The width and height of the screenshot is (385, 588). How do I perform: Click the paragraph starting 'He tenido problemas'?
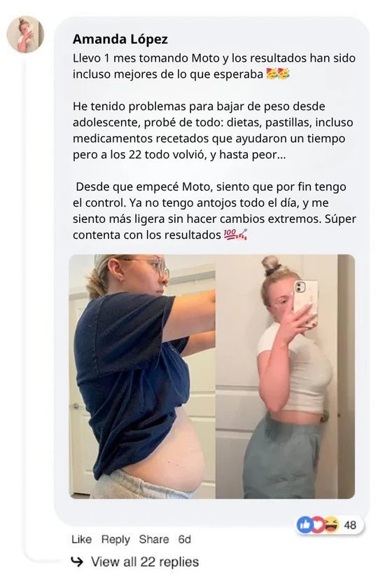(x=213, y=130)
